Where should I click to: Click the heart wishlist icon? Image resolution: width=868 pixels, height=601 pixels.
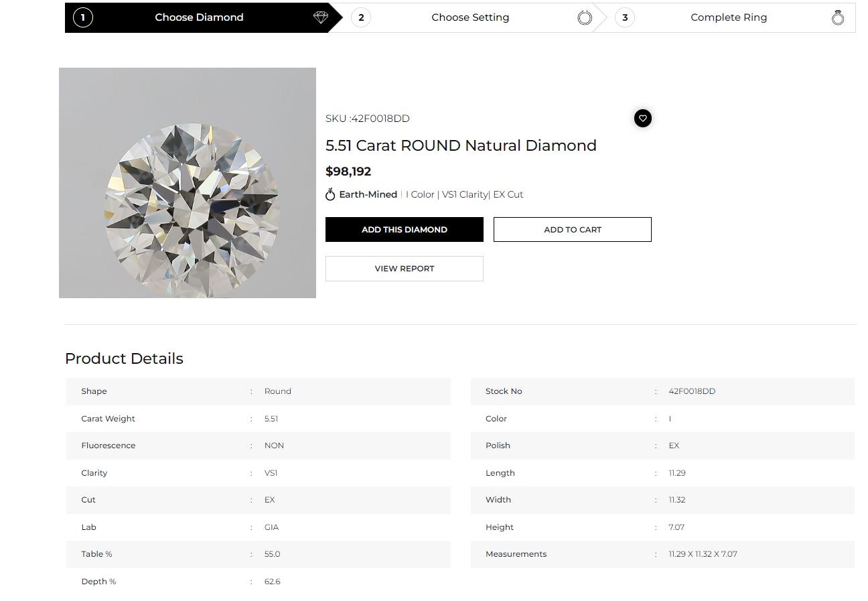click(x=643, y=119)
